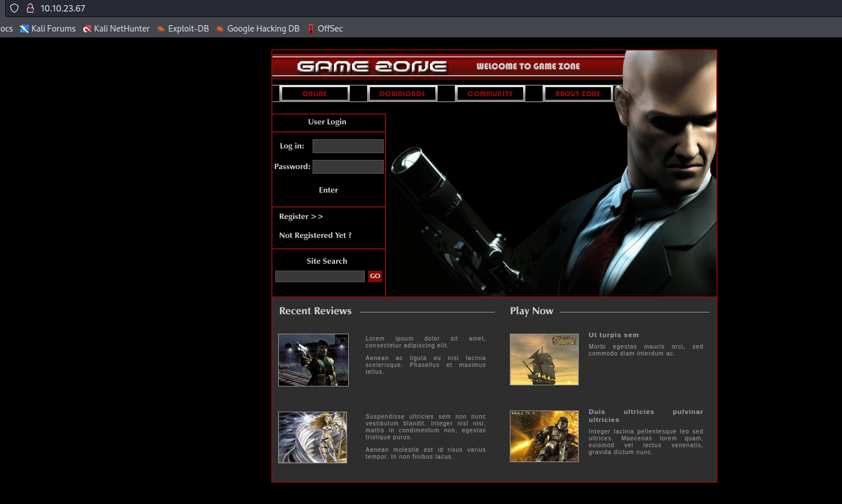Open the Downloads menu tab
The width and height of the screenshot is (842, 504).
click(x=402, y=93)
